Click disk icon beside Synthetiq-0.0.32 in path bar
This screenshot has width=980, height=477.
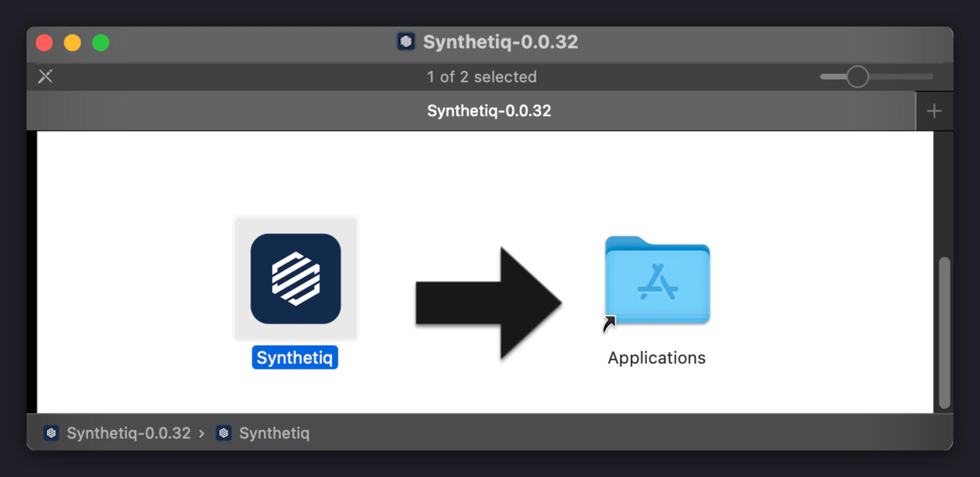52,433
